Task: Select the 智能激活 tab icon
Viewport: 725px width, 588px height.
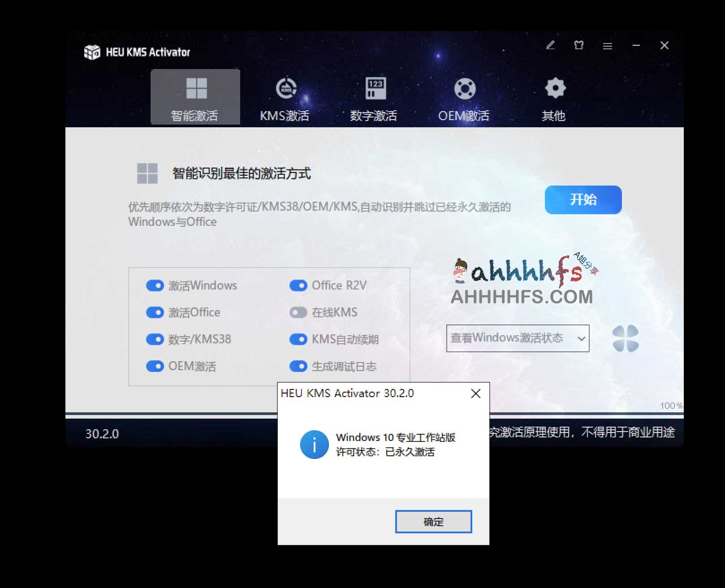Action: pos(196,88)
